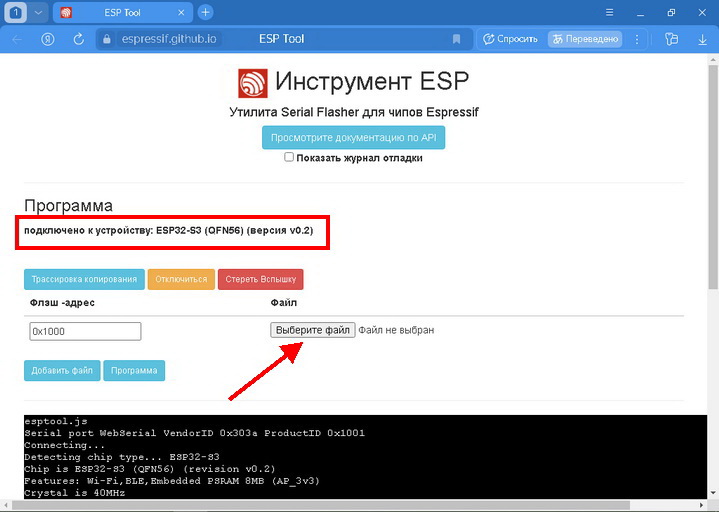Expand the tab list dropdown arrow
This screenshot has height=512, width=719.
[x=39, y=12]
